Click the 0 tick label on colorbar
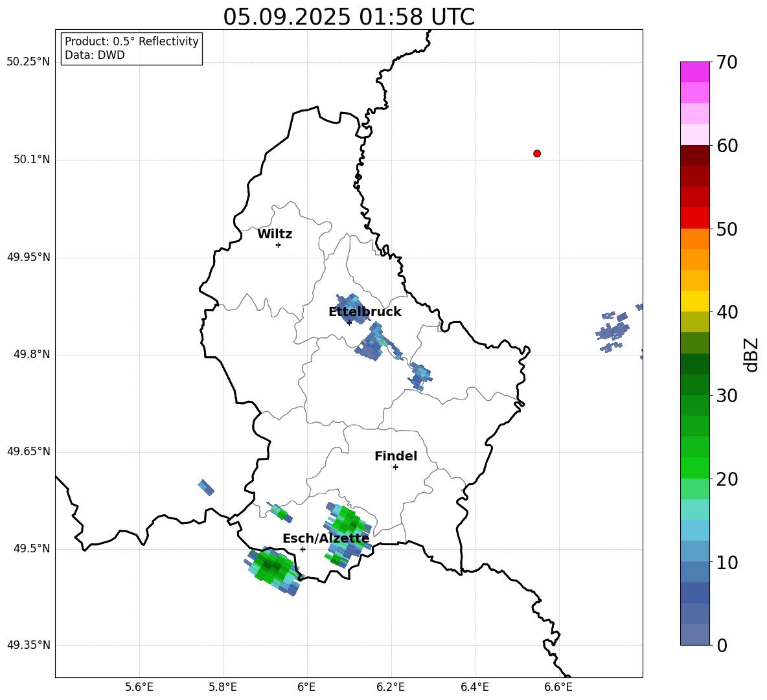The image size is (767, 700). 722,646
